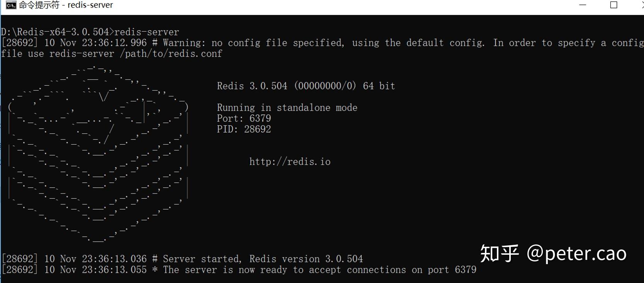Click the Redis ASCII art cube logo
Image resolution: width=644 pixels, height=283 pixels.
tap(98, 154)
